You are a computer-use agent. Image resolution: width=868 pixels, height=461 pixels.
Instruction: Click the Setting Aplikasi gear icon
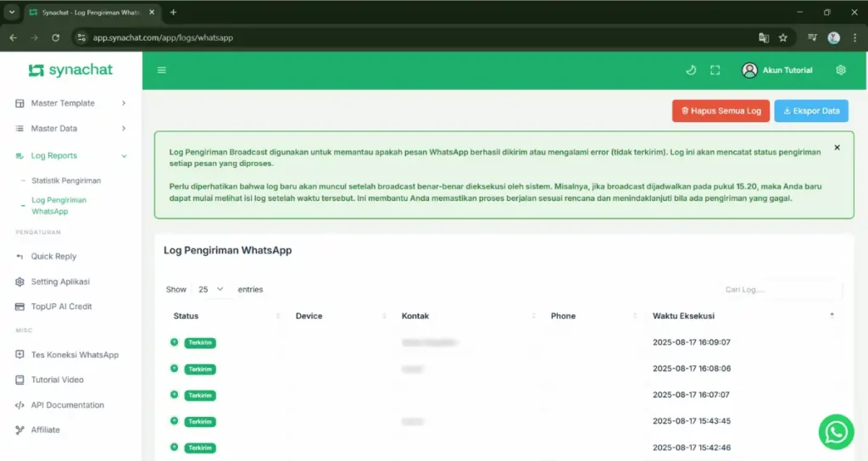click(20, 281)
